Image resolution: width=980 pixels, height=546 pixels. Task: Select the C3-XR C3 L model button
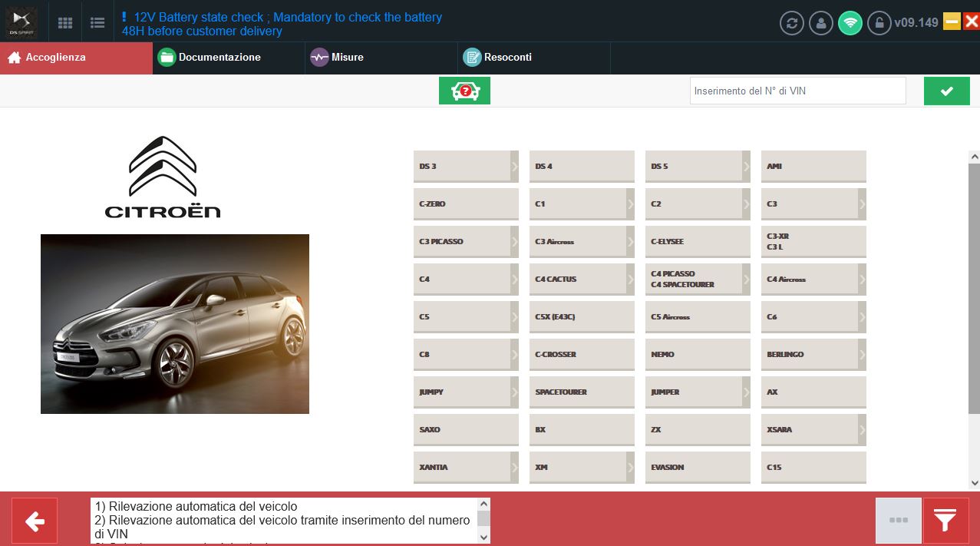point(813,242)
